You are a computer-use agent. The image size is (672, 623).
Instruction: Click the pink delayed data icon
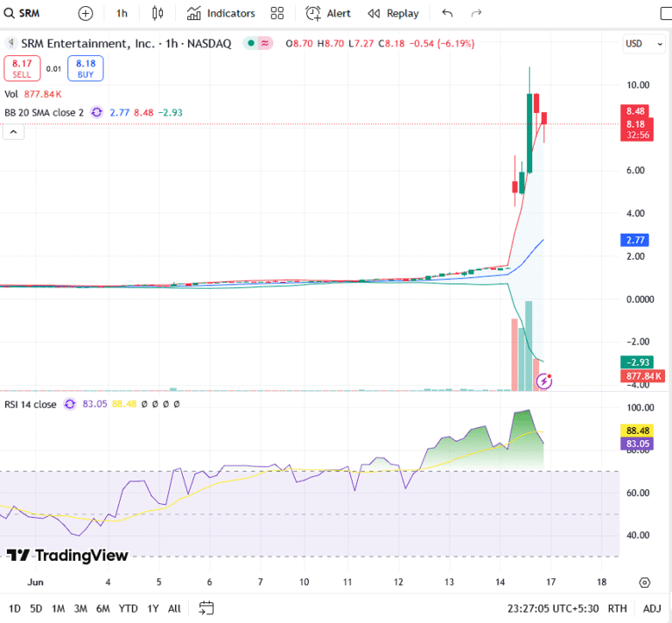(265, 43)
